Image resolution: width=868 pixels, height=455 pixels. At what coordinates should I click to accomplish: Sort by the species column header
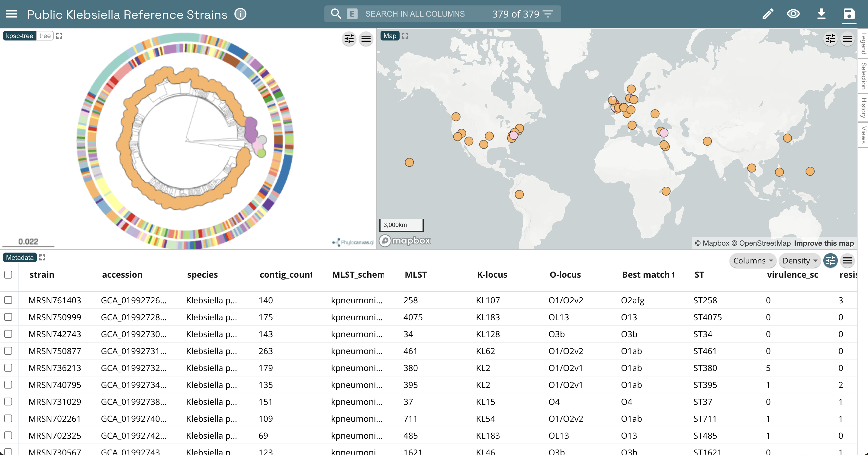(x=203, y=275)
